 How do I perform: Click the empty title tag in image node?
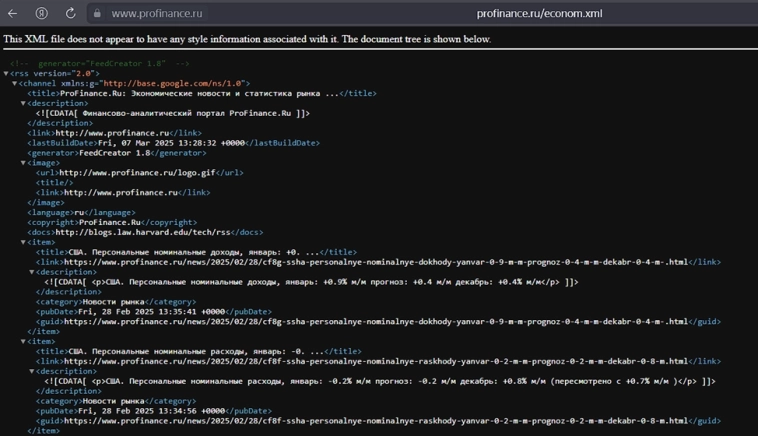tap(54, 183)
